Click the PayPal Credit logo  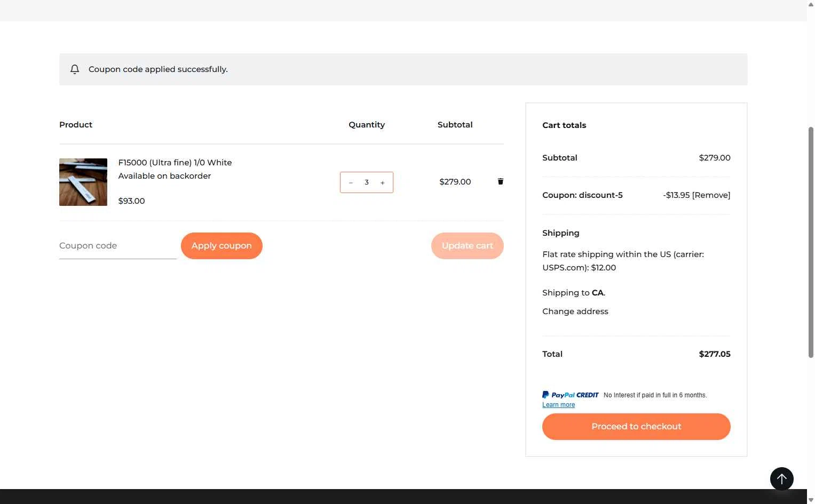[571, 395]
